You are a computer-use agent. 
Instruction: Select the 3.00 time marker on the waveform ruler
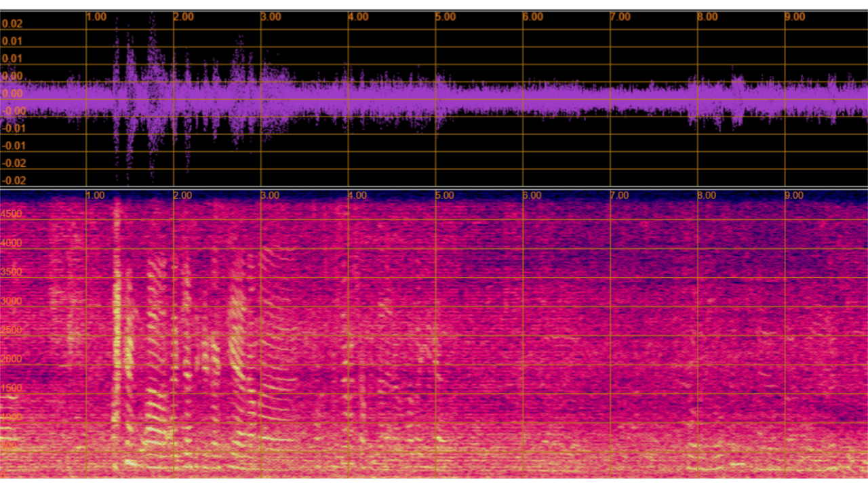click(x=271, y=17)
